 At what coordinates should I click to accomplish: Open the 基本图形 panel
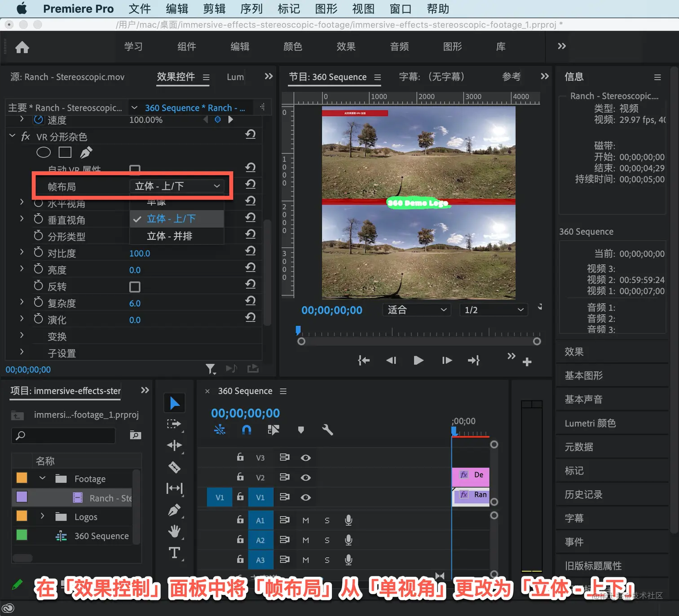pyautogui.click(x=583, y=375)
